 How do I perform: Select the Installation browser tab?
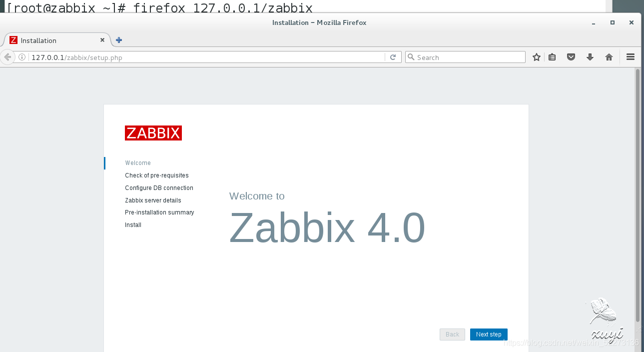(57, 40)
